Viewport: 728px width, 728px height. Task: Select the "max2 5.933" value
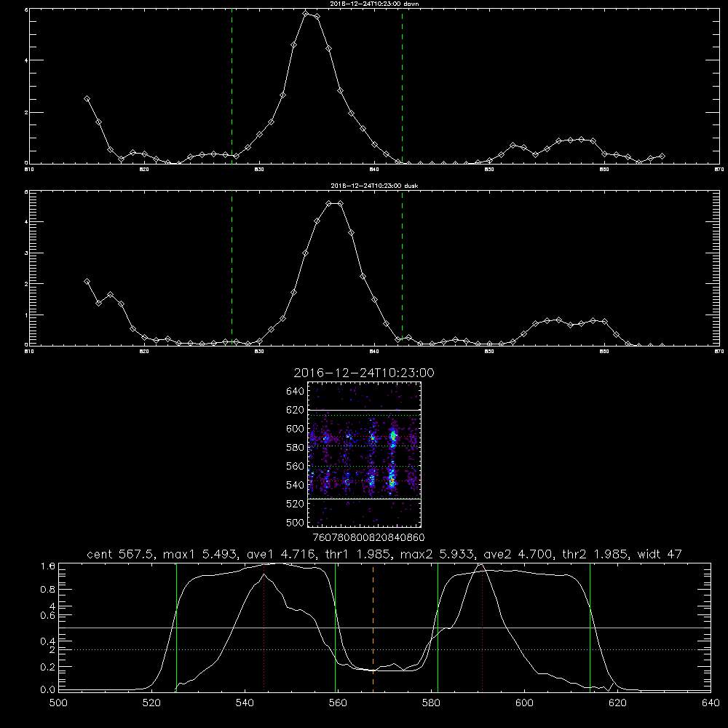point(437,554)
